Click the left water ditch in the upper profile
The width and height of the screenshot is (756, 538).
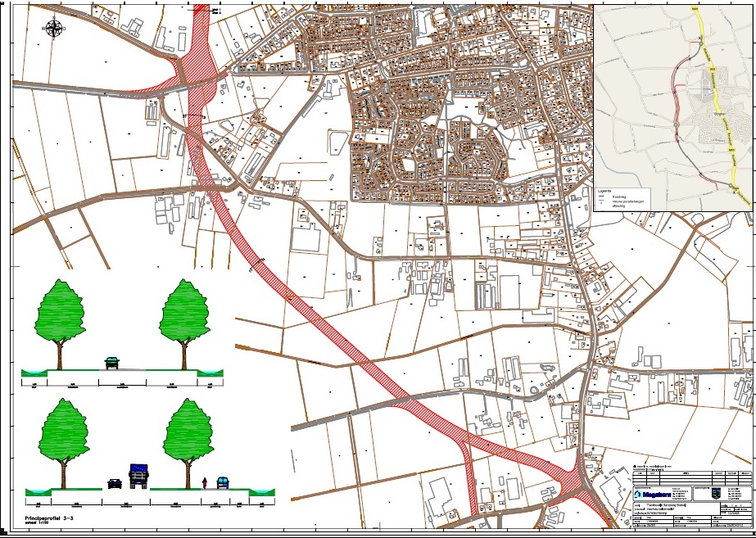point(35,373)
